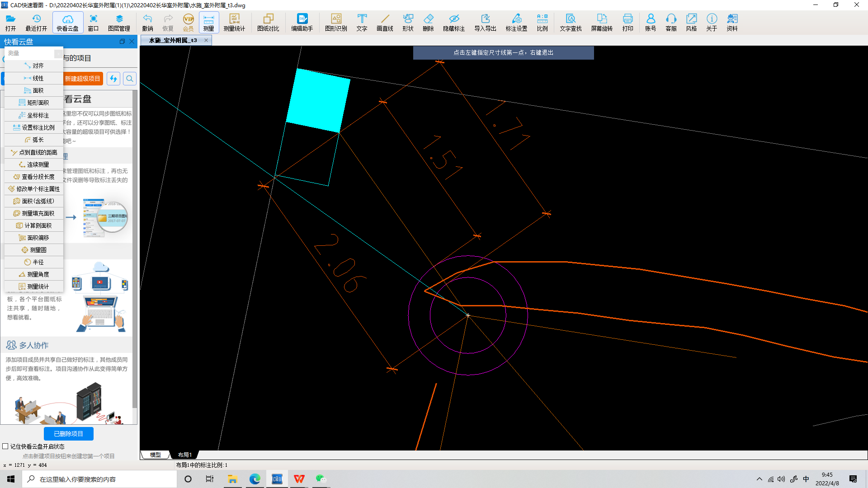
Task: Open Microsoft Edge from the taskbar
Action: [255, 479]
